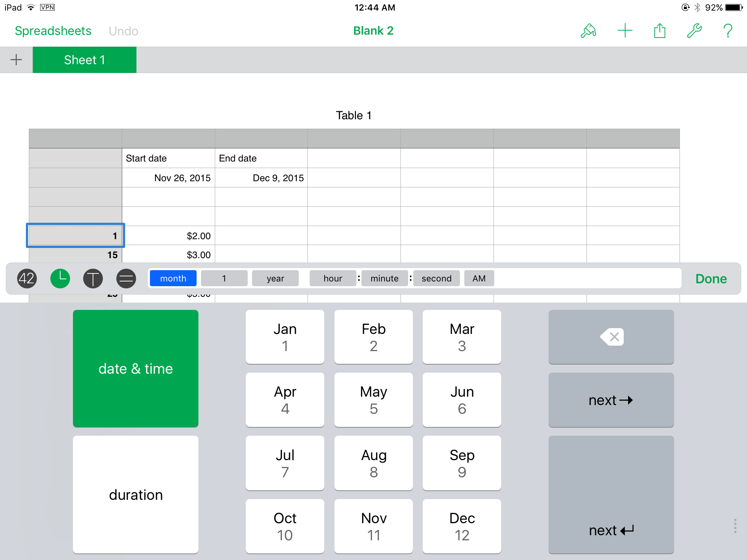Tap the Jul 7 key
The height and width of the screenshot is (560, 747).
285,463
